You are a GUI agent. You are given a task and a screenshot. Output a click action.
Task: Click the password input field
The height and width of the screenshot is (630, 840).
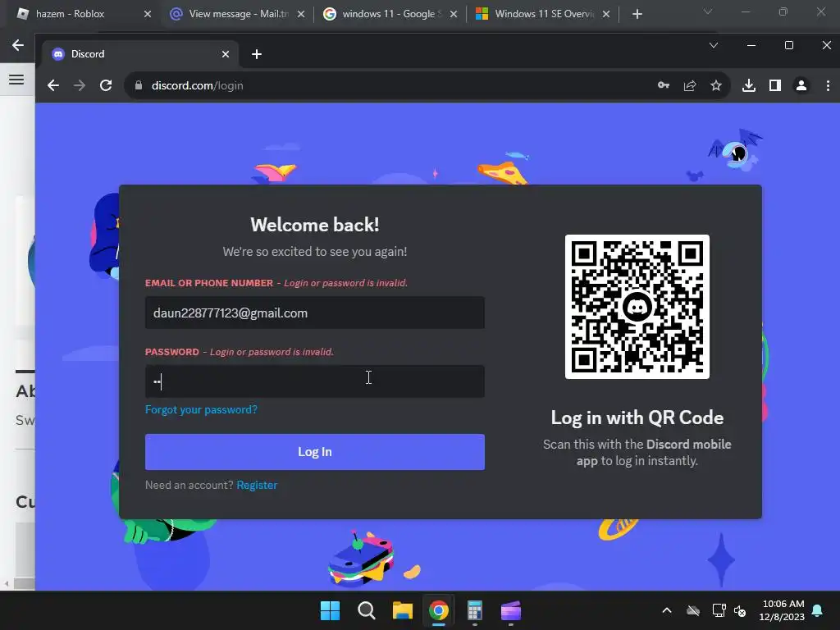(x=314, y=381)
